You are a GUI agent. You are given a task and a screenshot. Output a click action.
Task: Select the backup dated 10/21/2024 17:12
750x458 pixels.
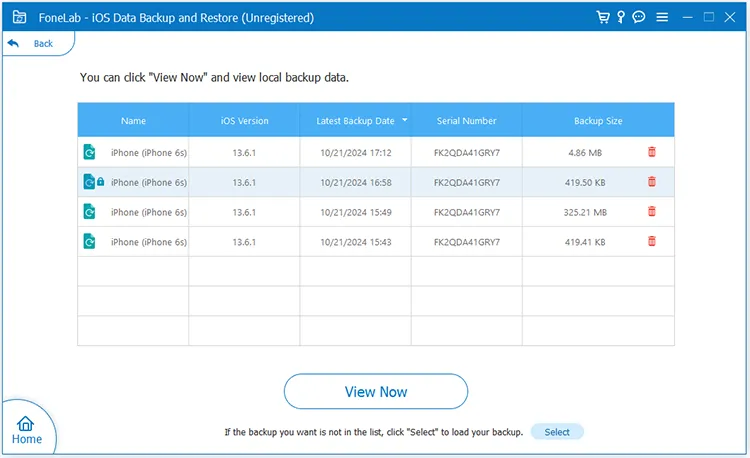[376, 153]
